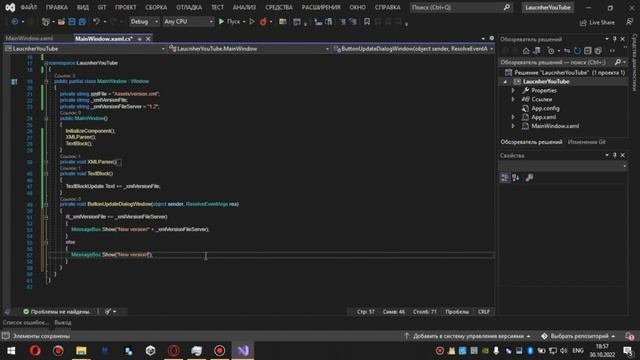Switch to Изменения Git tab
Viewport: 640px width, 360px height.
pos(587,142)
